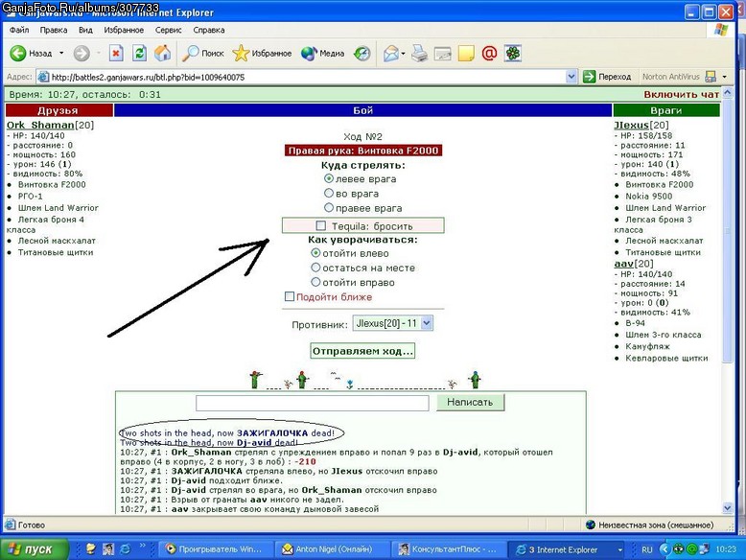Select 'остаться на месте' dodge option

(x=315, y=268)
